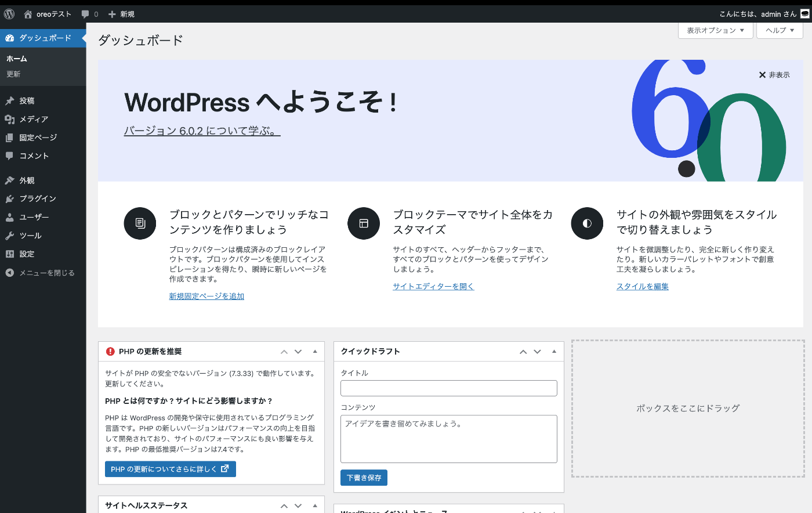Viewport: 812px width, 513px height.
Task: Move サイトヘルスステータス box down
Action: [x=298, y=506]
